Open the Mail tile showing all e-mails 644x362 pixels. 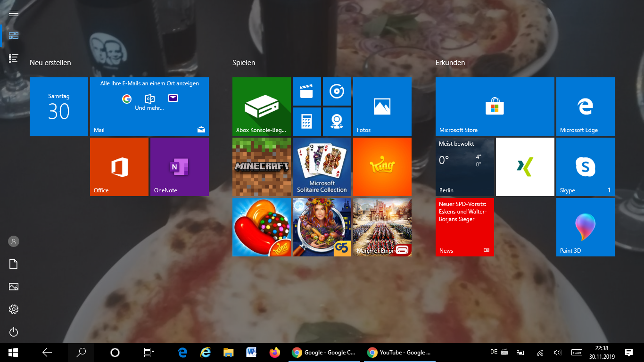point(149,107)
